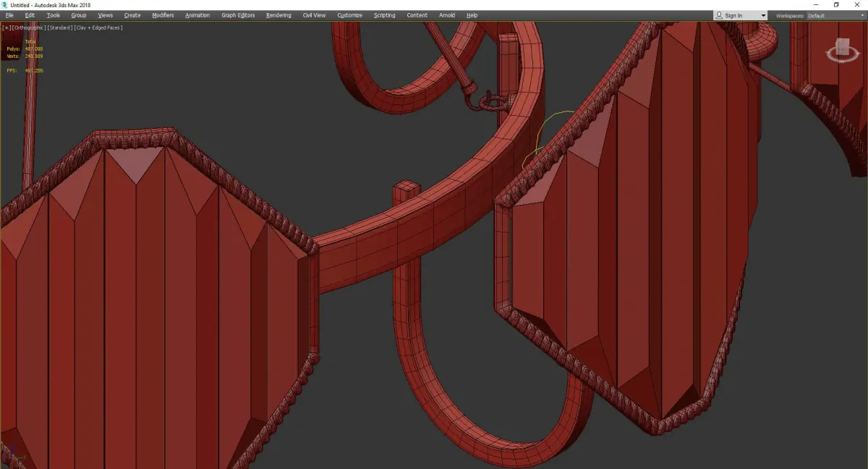Screen dimensions: 868x469
Task: Open the Views menu
Action: [x=106, y=15]
